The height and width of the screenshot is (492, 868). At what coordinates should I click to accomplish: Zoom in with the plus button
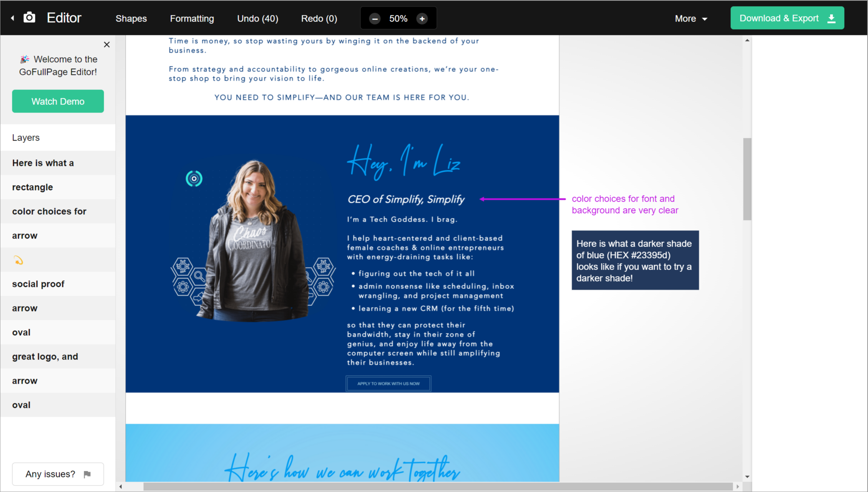pos(422,18)
